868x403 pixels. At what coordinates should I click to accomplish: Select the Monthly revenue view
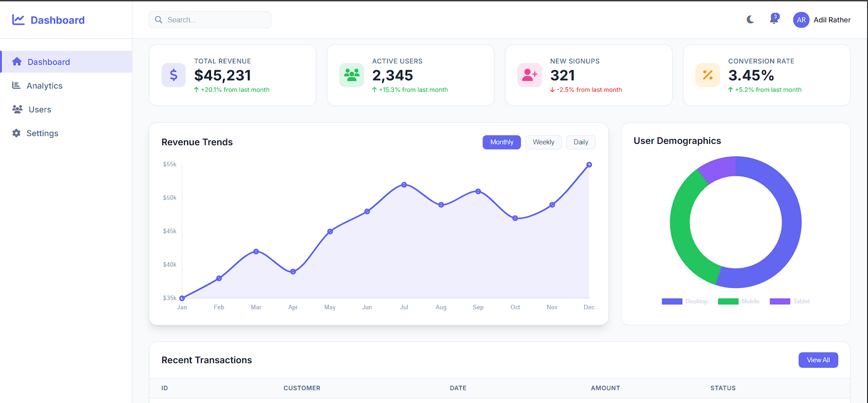click(502, 142)
